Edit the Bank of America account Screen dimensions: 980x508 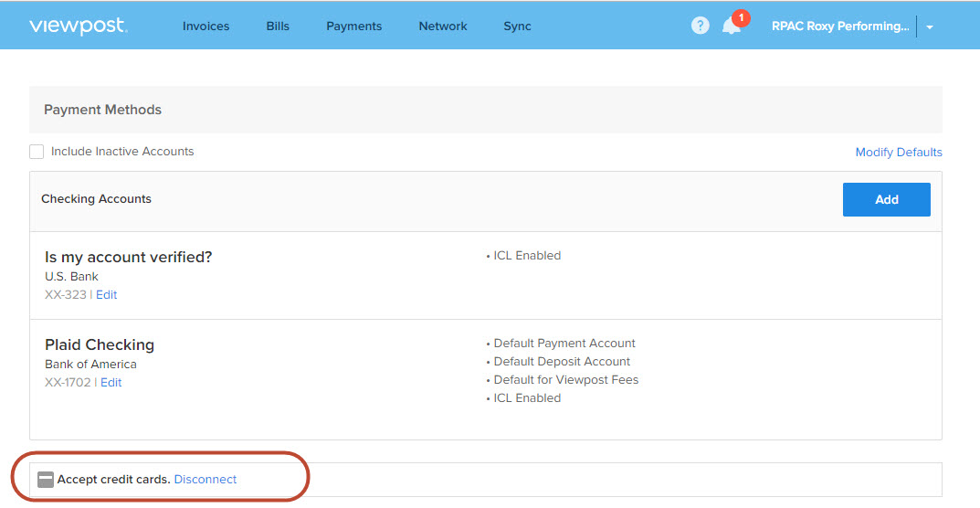(111, 382)
